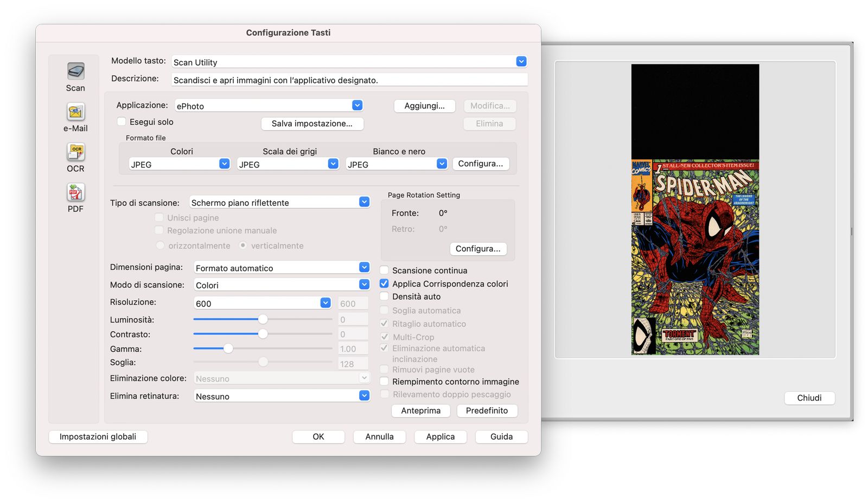Screen dimensions: 868x503
Task: Click Configura... in Page Rotation Setting
Action: pyautogui.click(x=478, y=248)
